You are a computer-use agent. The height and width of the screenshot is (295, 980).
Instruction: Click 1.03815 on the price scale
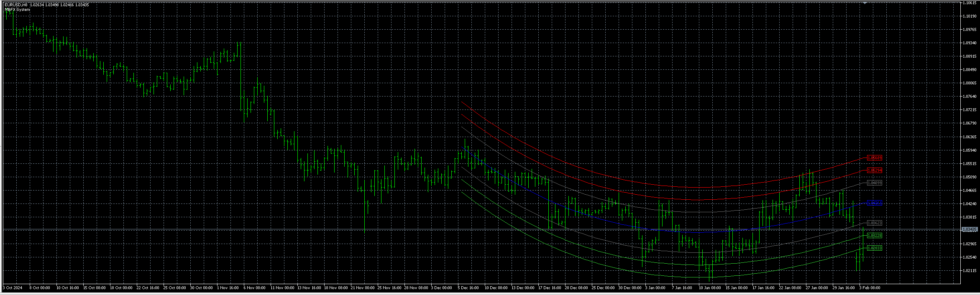click(970, 217)
